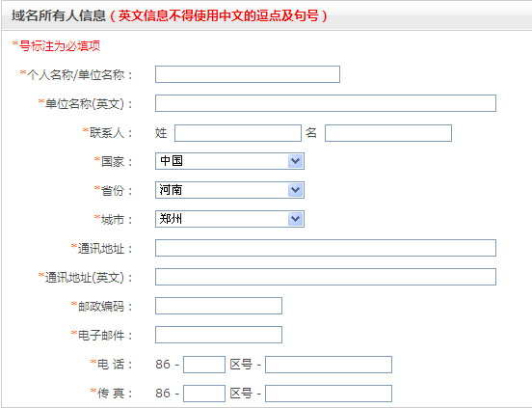Click the arrow button of 省份 select

pos(295,190)
